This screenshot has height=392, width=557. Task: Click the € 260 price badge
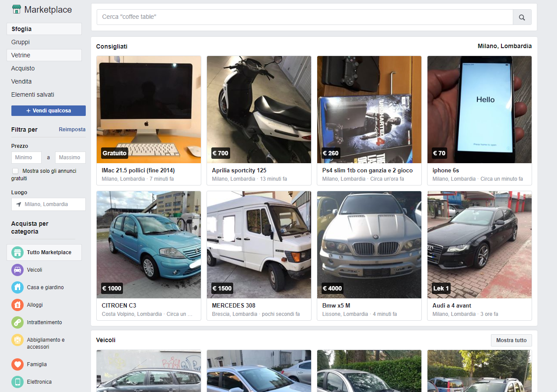click(x=331, y=153)
